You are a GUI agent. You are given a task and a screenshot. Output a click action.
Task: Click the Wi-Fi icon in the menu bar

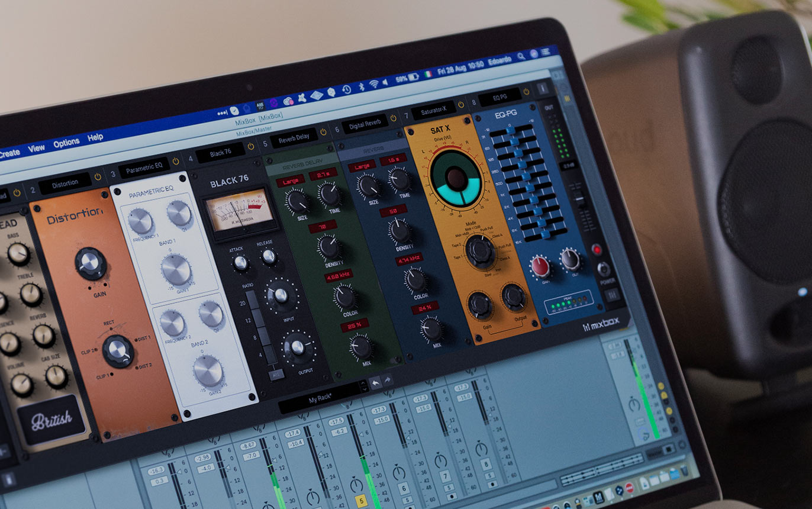point(374,84)
